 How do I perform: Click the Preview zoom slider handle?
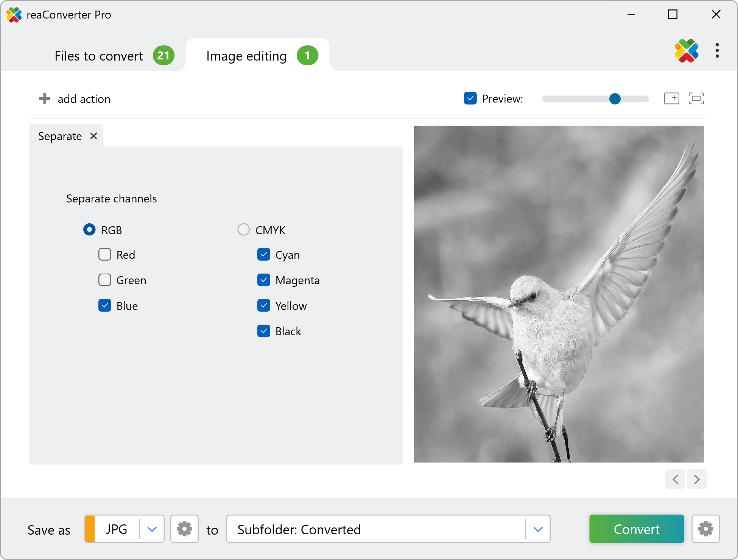tap(615, 99)
